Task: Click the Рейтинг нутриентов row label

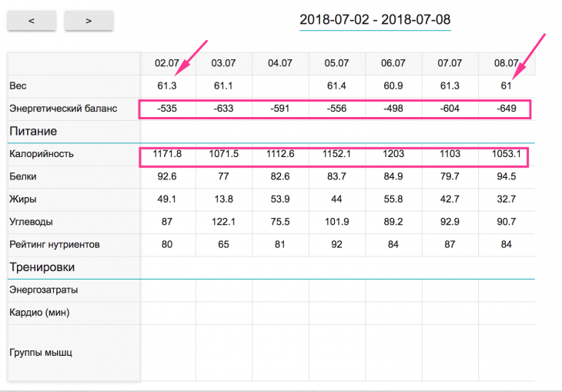Action: [54, 244]
